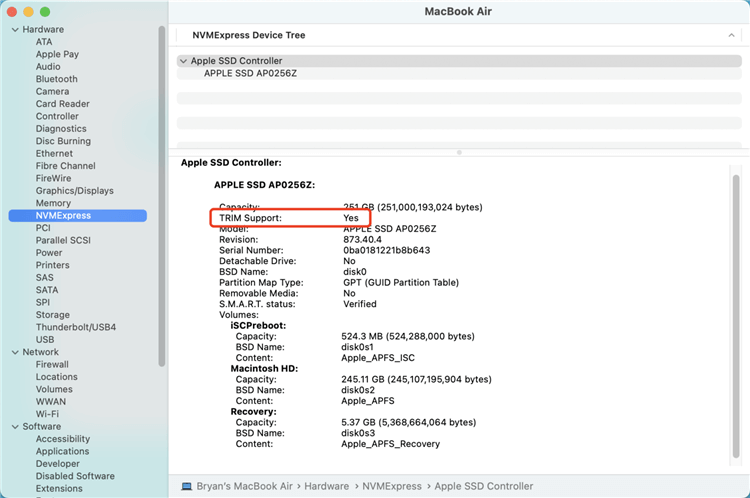Select Diagnostics in the sidebar
750x498 pixels.
pyautogui.click(x=61, y=129)
